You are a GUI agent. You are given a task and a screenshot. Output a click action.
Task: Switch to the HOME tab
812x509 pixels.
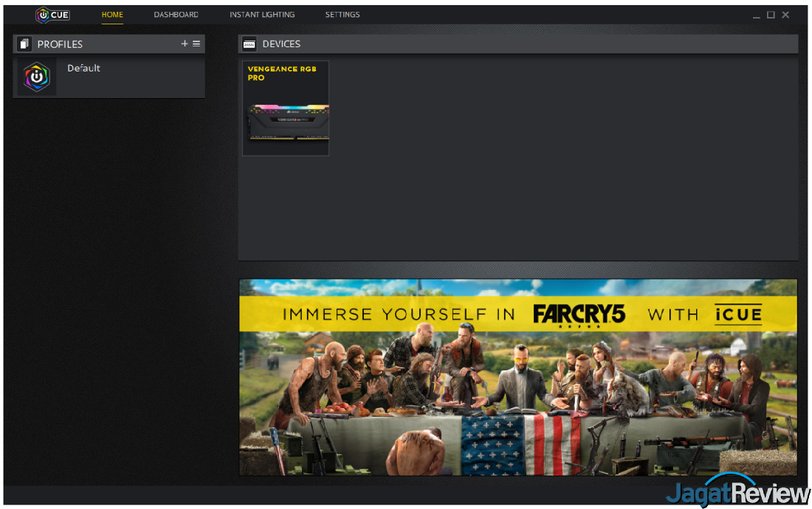112,15
